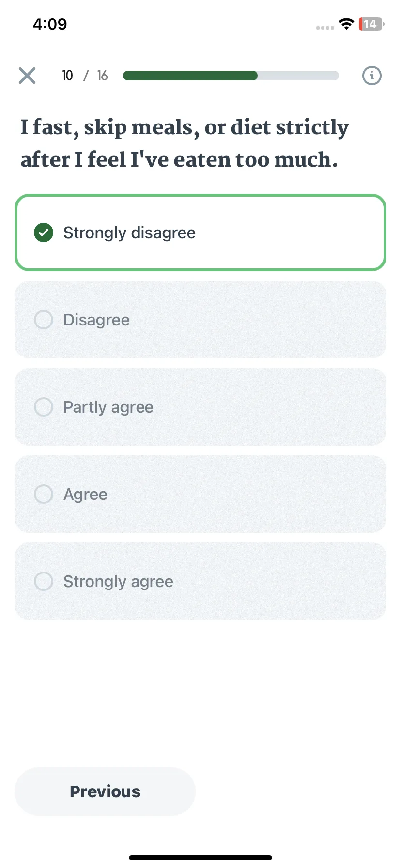This screenshot has width=401, height=868.
Task: Tap the 4:09 clock in status bar
Action: 50,24
